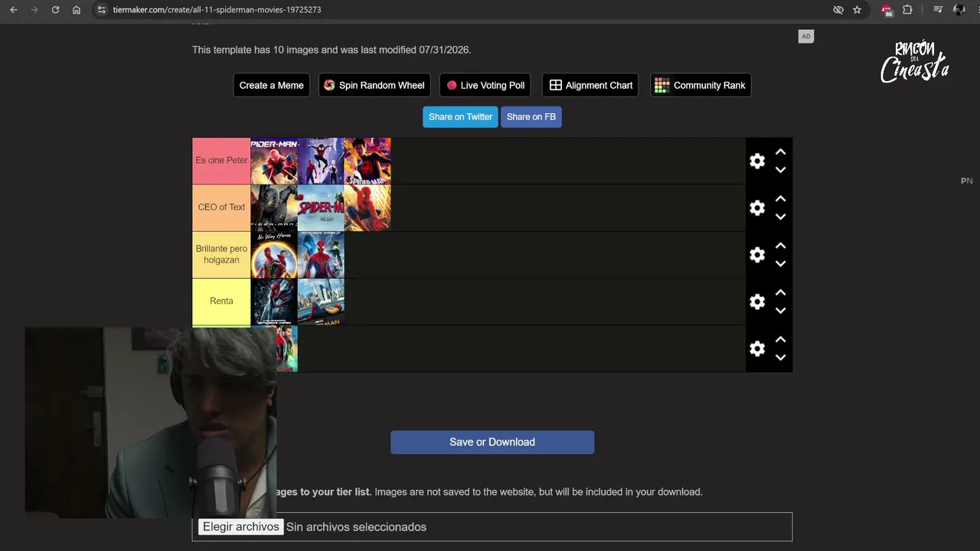980x551 pixels.
Task: Open settings gear for CEO of Text tier
Action: [757, 207]
